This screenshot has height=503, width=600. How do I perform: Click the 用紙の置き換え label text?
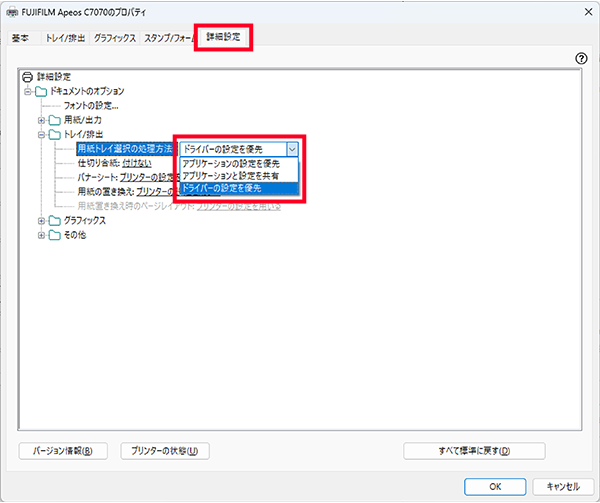(106, 192)
